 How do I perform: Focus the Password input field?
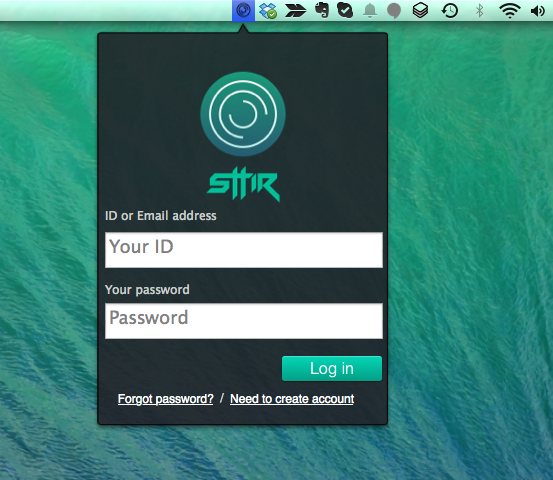tap(244, 321)
